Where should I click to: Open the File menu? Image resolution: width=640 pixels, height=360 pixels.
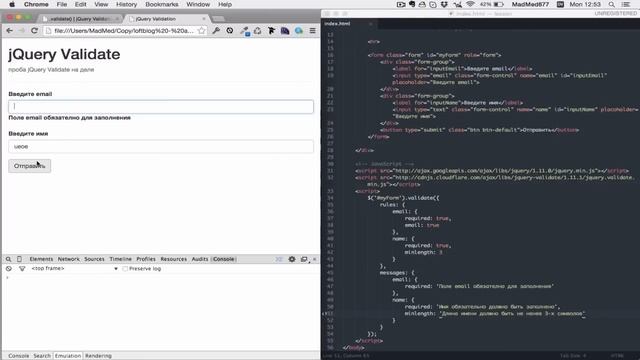(x=62, y=4)
